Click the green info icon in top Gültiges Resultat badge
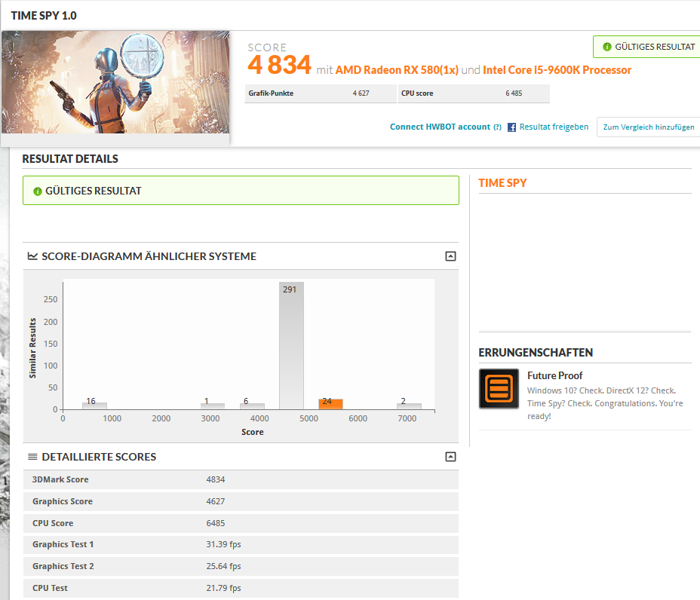This screenshot has height=600, width=700. coord(606,47)
